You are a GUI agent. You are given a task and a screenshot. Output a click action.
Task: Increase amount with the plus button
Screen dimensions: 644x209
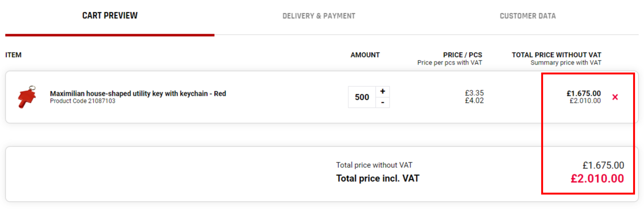[382, 91]
